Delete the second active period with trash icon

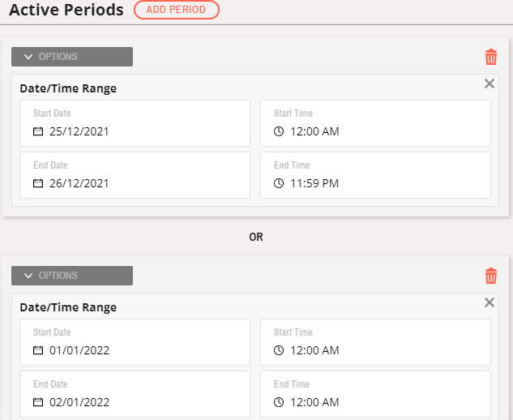pyautogui.click(x=491, y=276)
